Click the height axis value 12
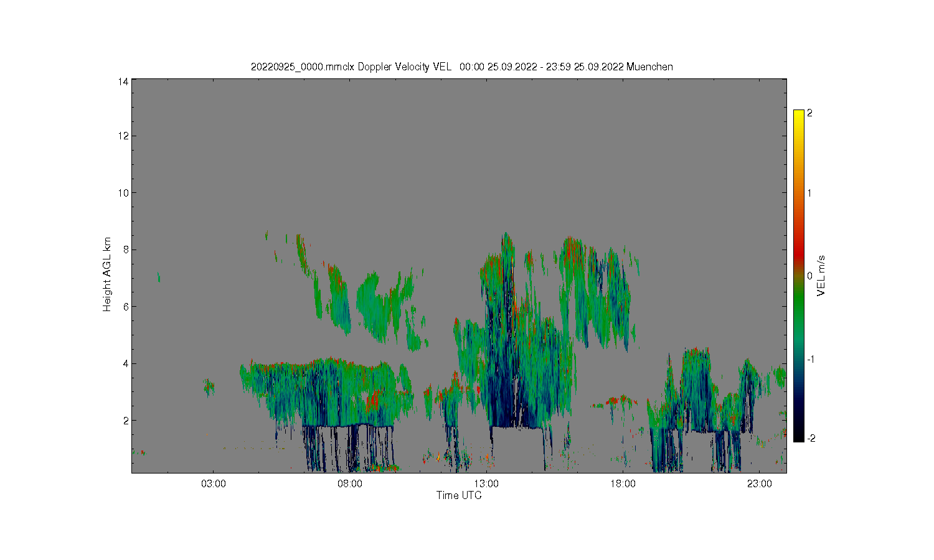 tap(124, 136)
